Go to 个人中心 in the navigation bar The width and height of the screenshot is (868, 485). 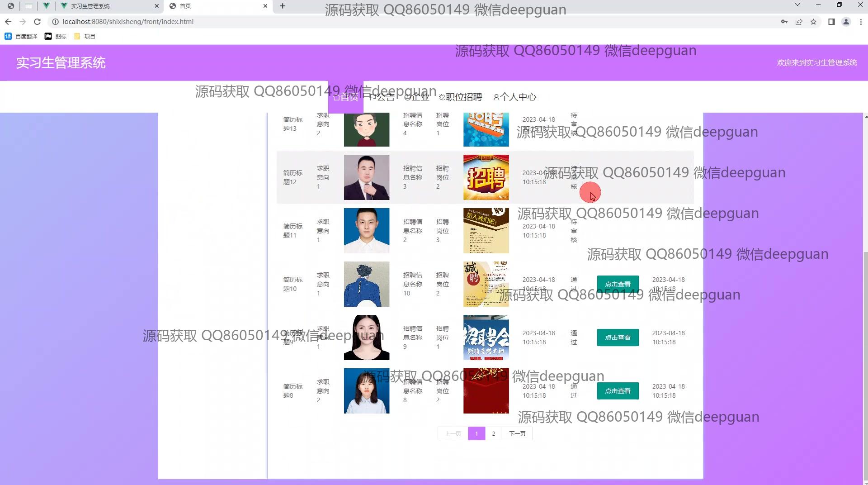(514, 97)
